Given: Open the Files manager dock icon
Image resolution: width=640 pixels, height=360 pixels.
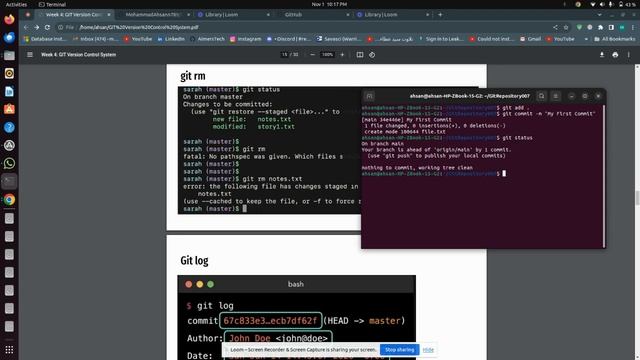Looking at the screenshot, I should 9,55.
